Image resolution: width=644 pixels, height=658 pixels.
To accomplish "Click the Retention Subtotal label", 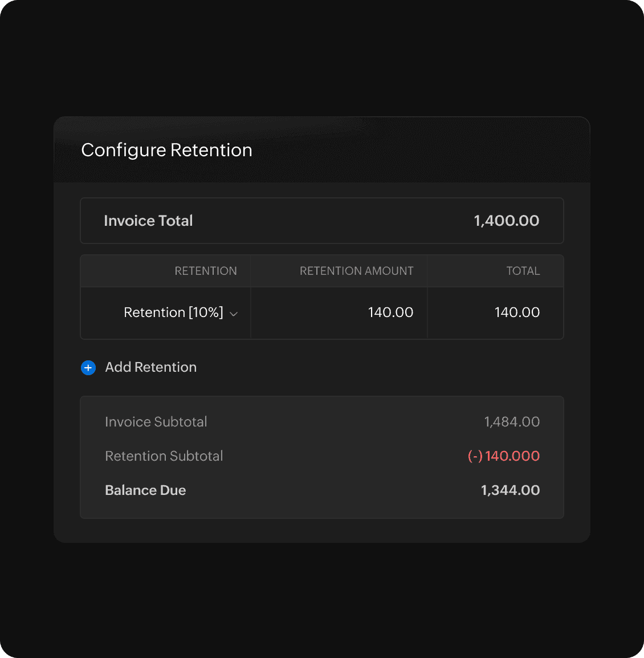I will tap(164, 456).
